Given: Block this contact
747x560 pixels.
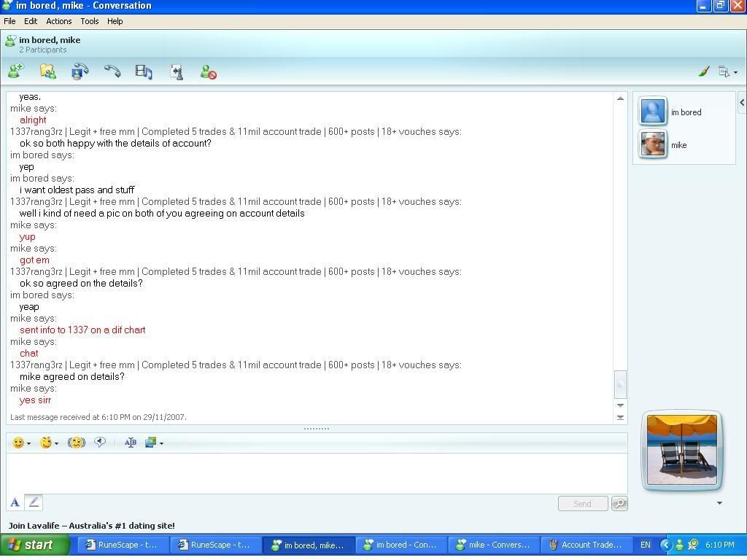Looking at the screenshot, I should 208,72.
